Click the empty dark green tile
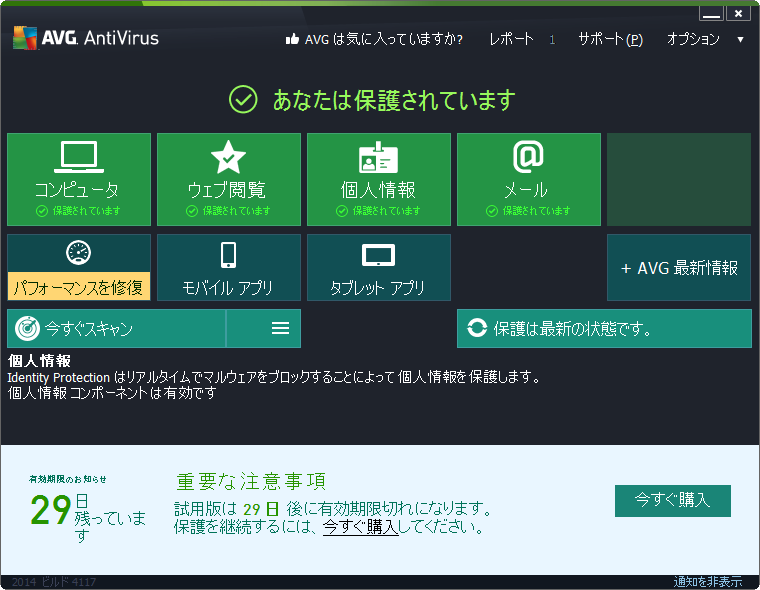760x590 pixels. (679, 179)
